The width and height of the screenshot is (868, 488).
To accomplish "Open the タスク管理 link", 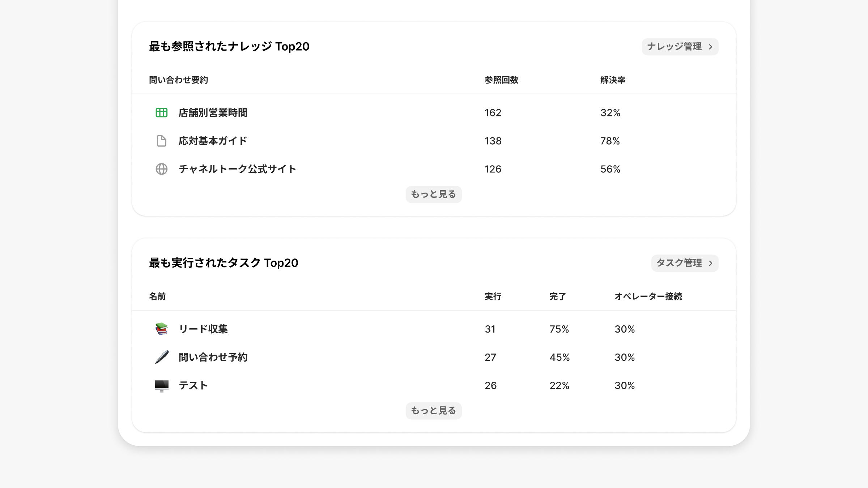I will tap(680, 263).
